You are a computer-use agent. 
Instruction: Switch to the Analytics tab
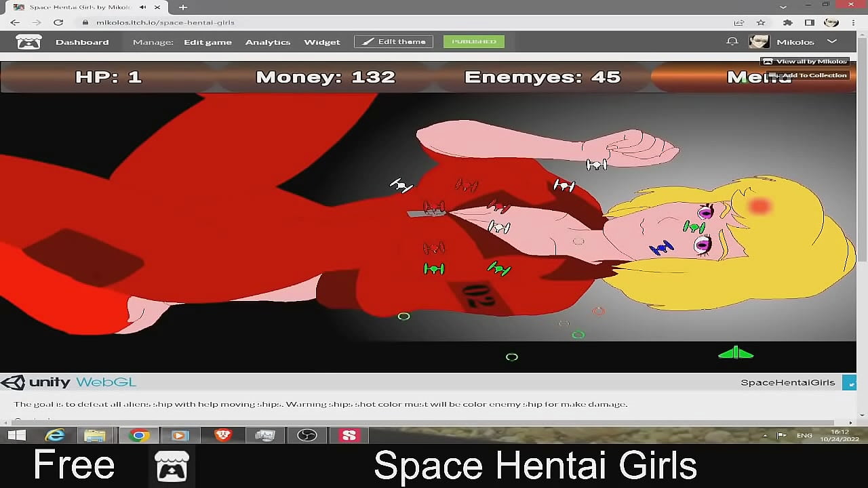(268, 42)
